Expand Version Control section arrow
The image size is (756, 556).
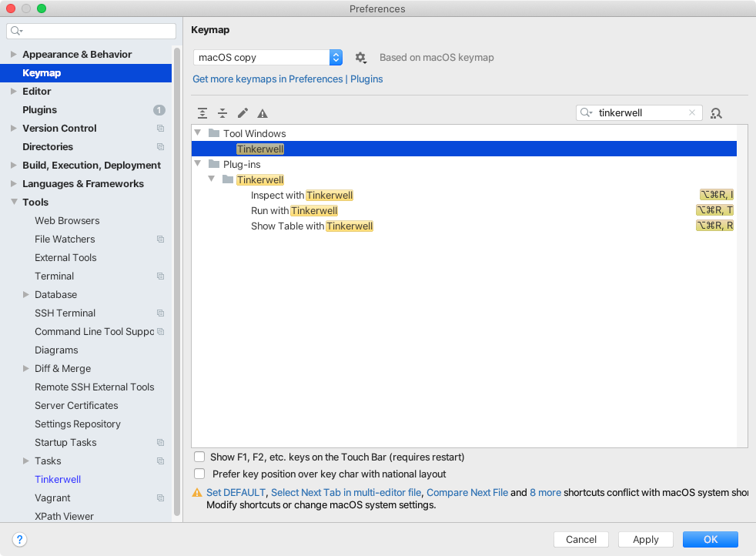point(14,129)
